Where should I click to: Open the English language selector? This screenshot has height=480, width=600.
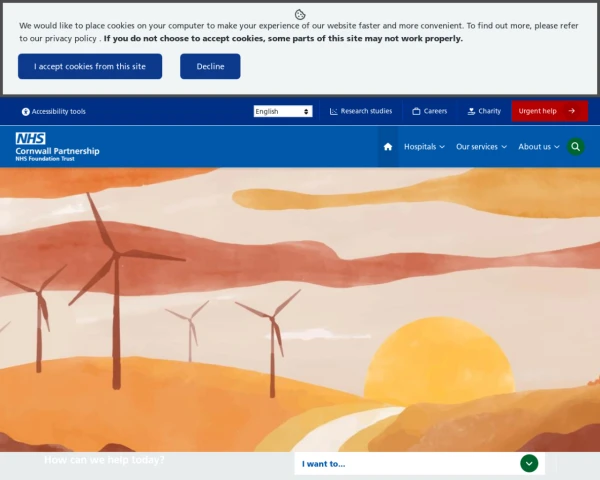point(283,111)
